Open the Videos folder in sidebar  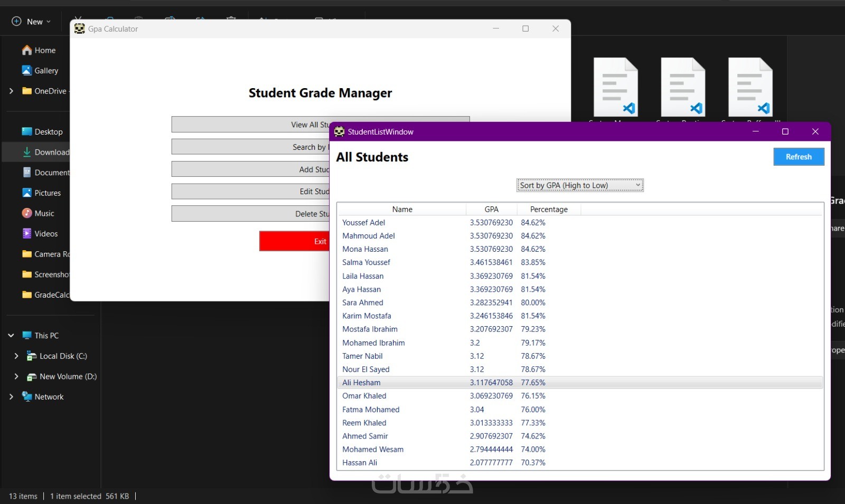pyautogui.click(x=40, y=234)
